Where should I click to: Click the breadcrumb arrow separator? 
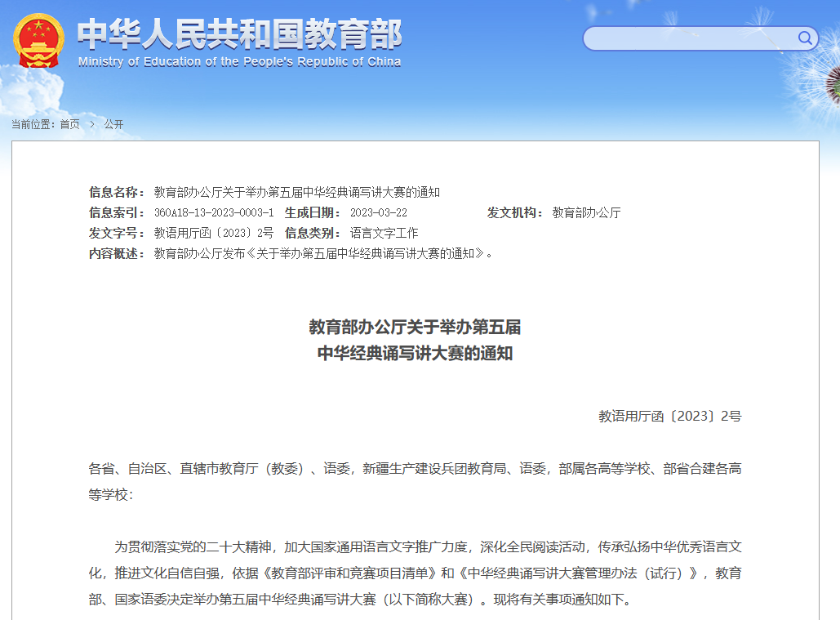92,124
